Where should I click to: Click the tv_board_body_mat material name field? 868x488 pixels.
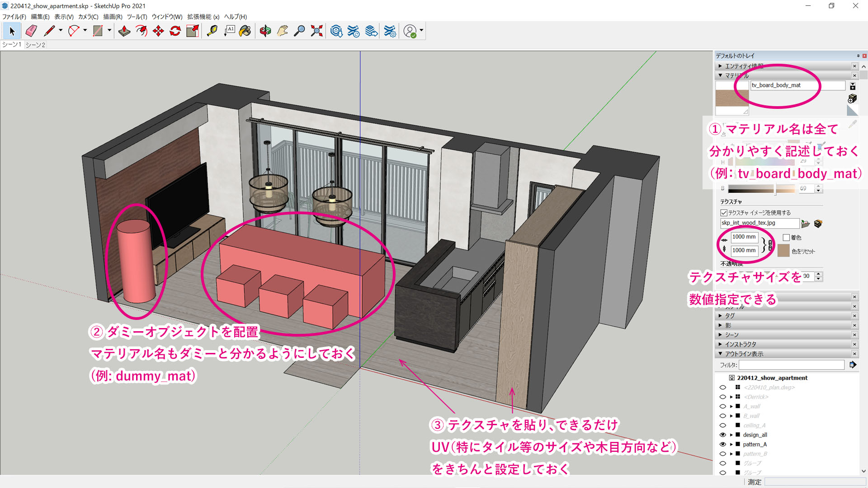[798, 85]
